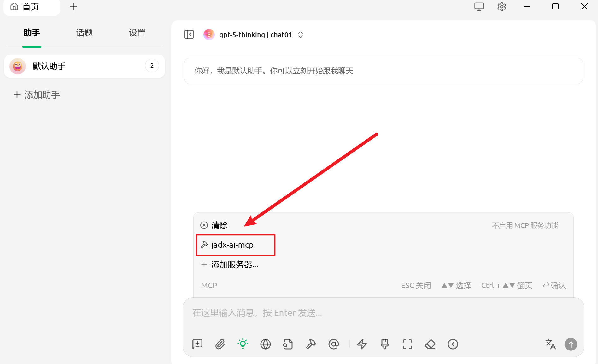Select jadx-ai-mcp server from list

(x=232, y=245)
